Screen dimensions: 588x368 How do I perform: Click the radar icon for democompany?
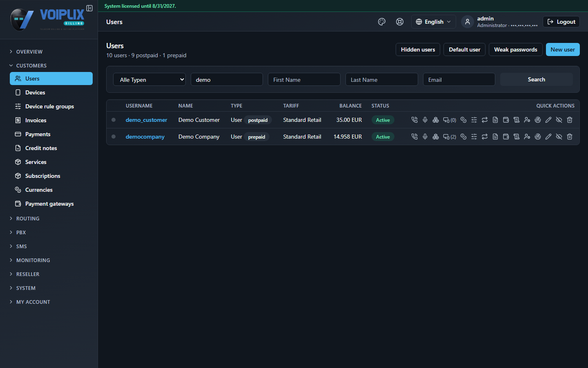(x=538, y=137)
